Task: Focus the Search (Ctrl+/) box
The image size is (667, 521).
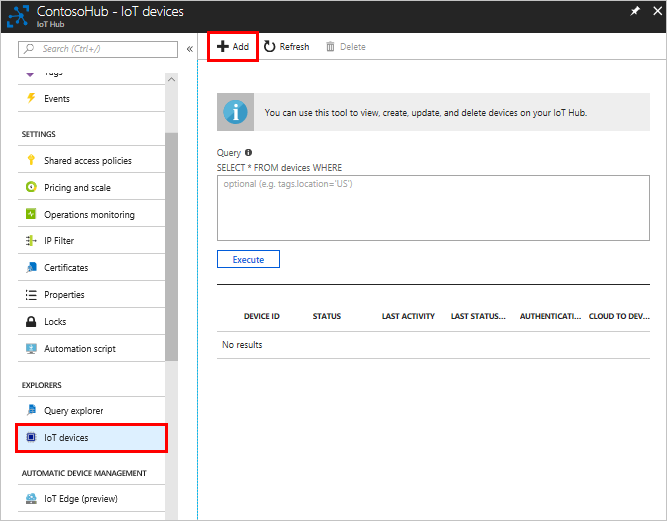Action: pyautogui.click(x=98, y=49)
